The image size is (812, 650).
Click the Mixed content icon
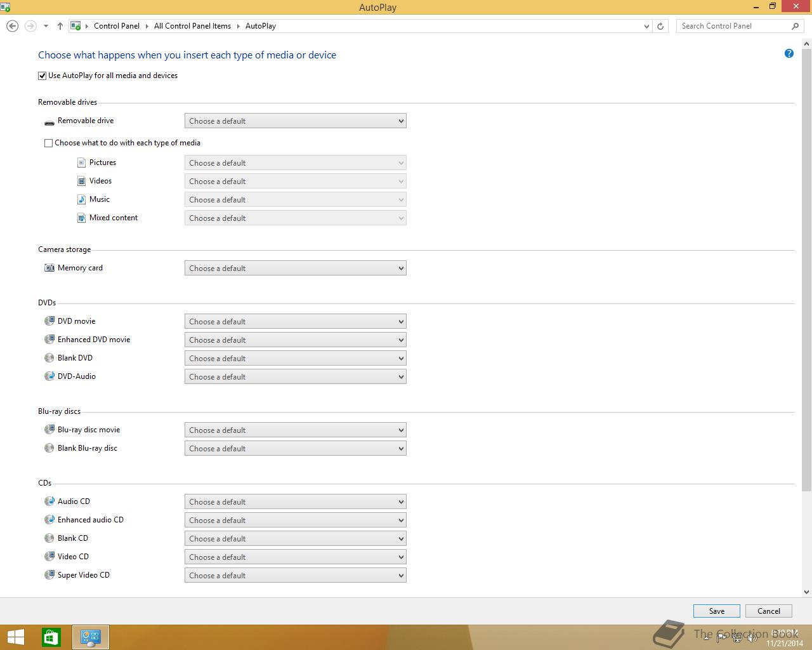tap(81, 218)
